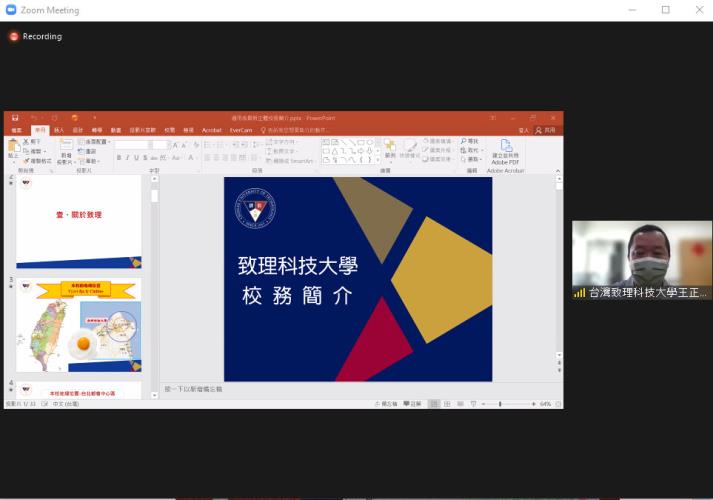Open the Shape Outline dropdown

(437, 150)
